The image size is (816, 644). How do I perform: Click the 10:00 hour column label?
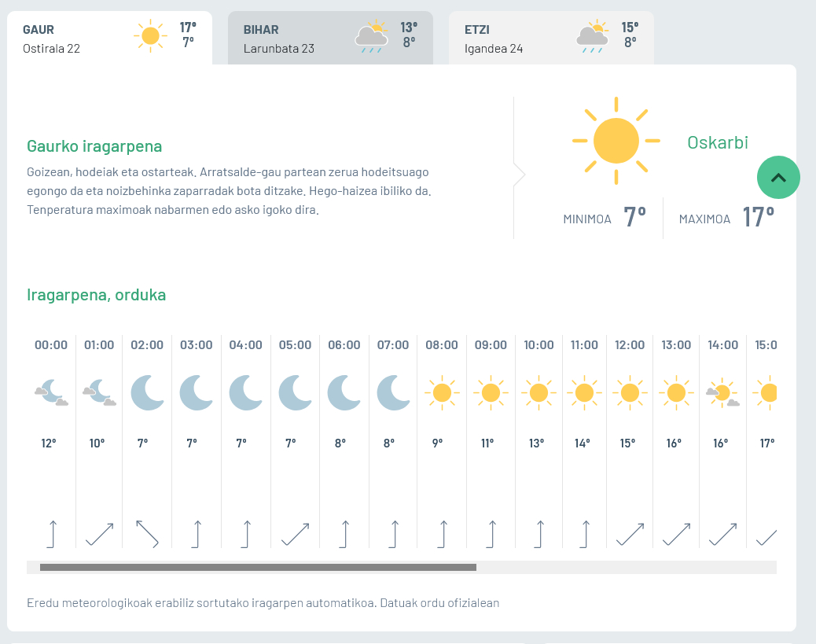[538, 344]
